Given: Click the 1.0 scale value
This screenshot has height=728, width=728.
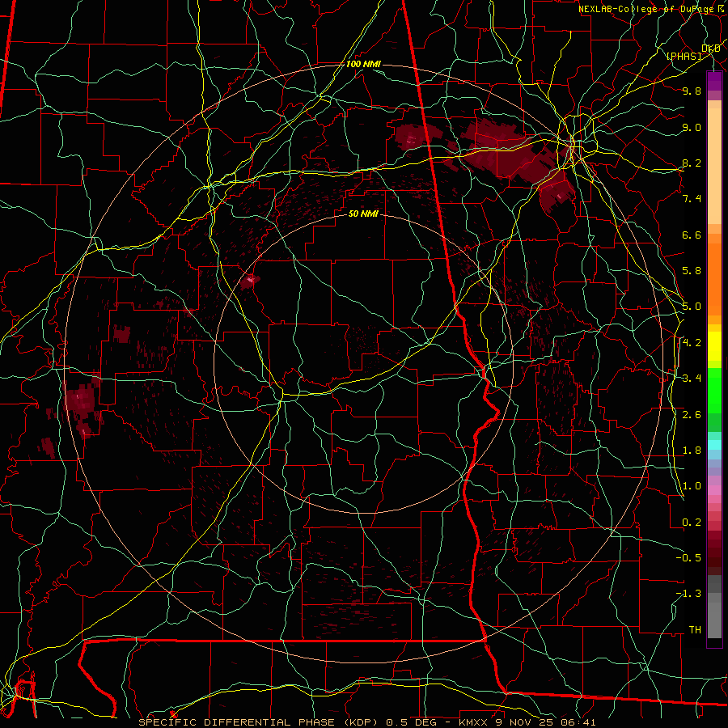Looking at the screenshot, I should pyautogui.click(x=692, y=486).
